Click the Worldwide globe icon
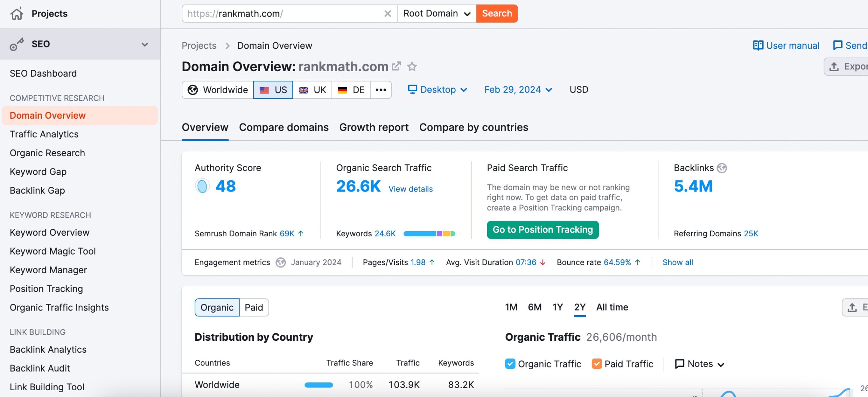868x397 pixels. 193,90
